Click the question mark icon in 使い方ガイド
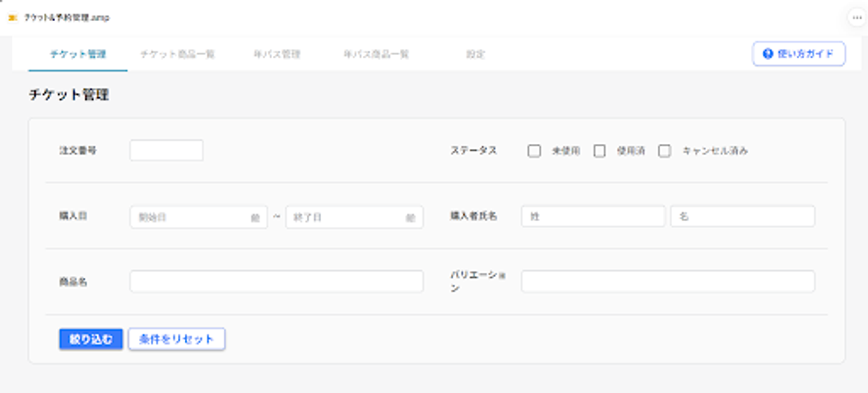The height and width of the screenshot is (393, 868). click(x=768, y=54)
